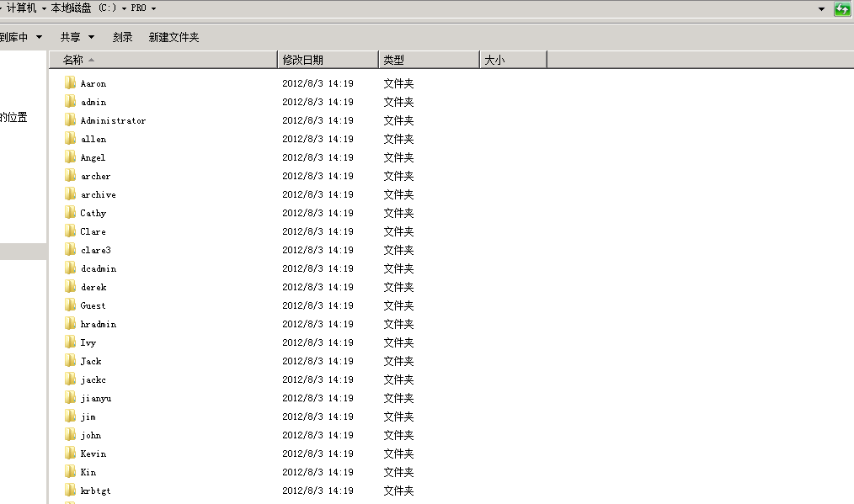Image resolution: width=854 pixels, height=504 pixels.
Task: Click the Aaron folder icon
Action: click(70, 82)
